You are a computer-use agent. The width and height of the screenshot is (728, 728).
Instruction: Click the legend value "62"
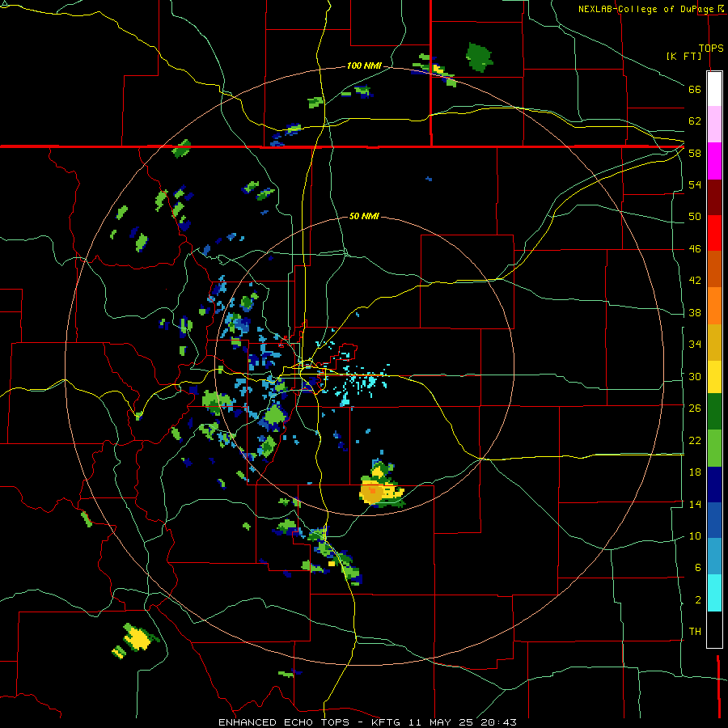[x=695, y=121]
